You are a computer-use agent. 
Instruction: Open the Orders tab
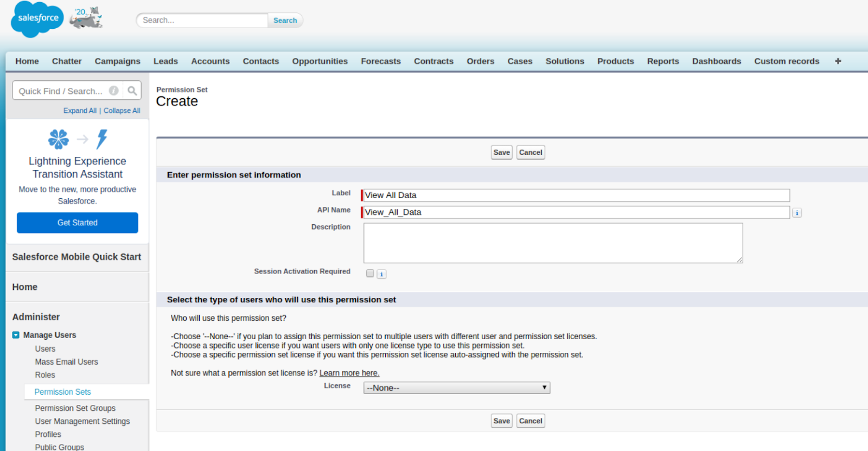pos(481,61)
